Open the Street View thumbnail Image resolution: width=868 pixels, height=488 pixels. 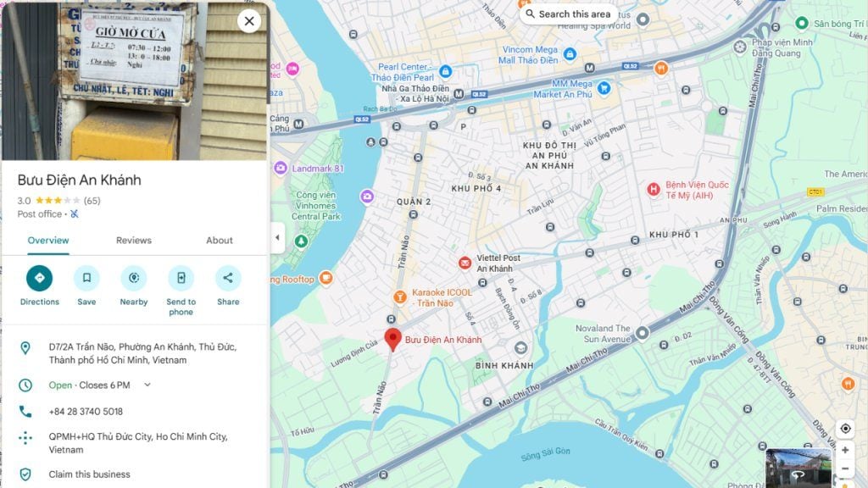click(798, 468)
